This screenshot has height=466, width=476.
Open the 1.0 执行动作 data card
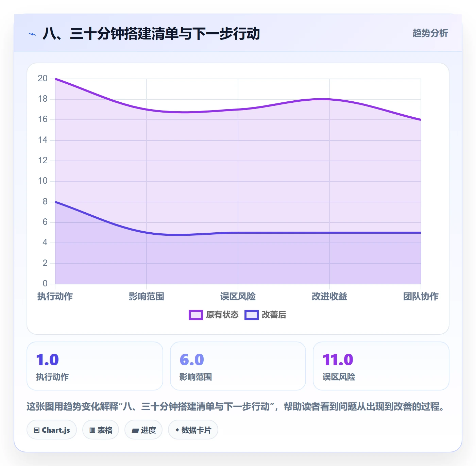[x=95, y=366]
